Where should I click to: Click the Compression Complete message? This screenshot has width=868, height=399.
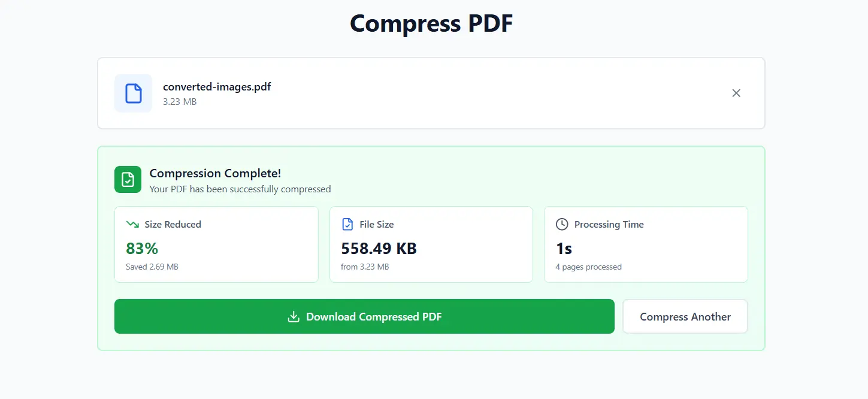[x=215, y=173]
